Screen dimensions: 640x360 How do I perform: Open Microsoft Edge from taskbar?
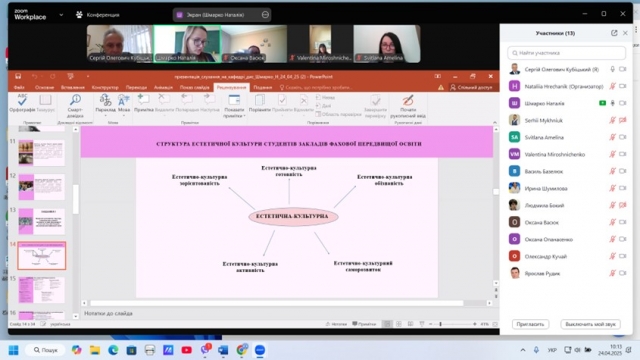pos(113,350)
